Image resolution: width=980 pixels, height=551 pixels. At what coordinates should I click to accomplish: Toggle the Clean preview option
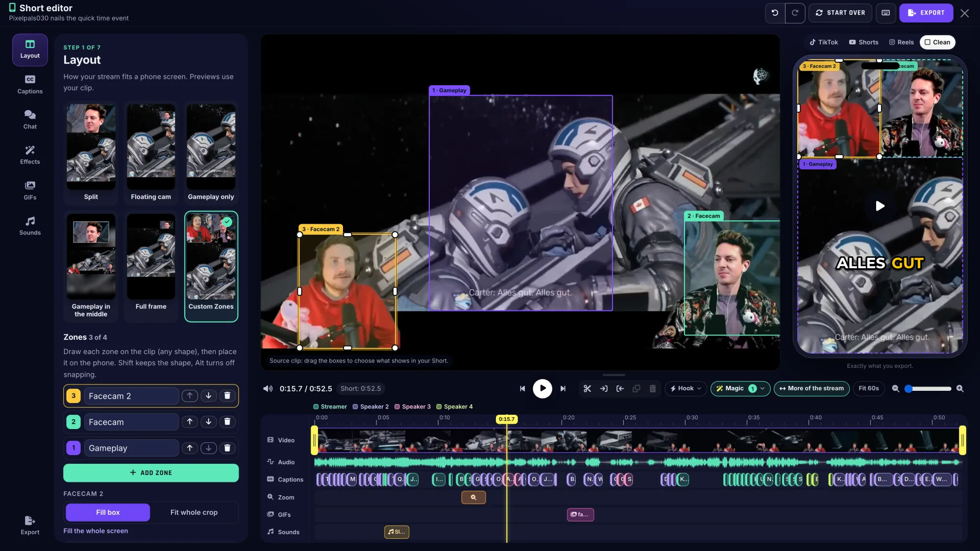point(937,42)
